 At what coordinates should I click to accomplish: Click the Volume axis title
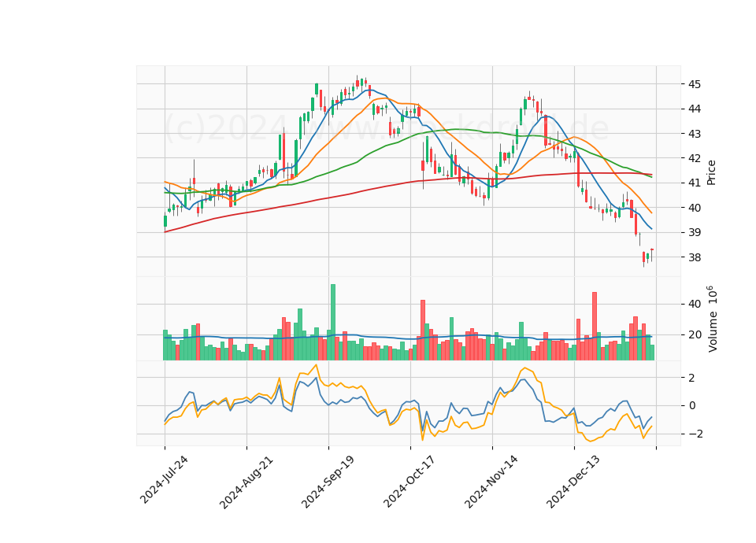[712, 319]
